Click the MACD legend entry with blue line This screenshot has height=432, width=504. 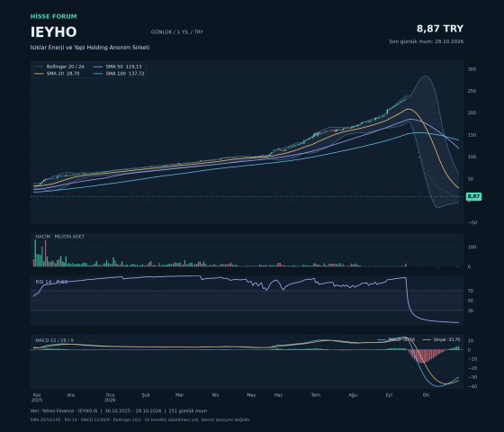tap(396, 339)
